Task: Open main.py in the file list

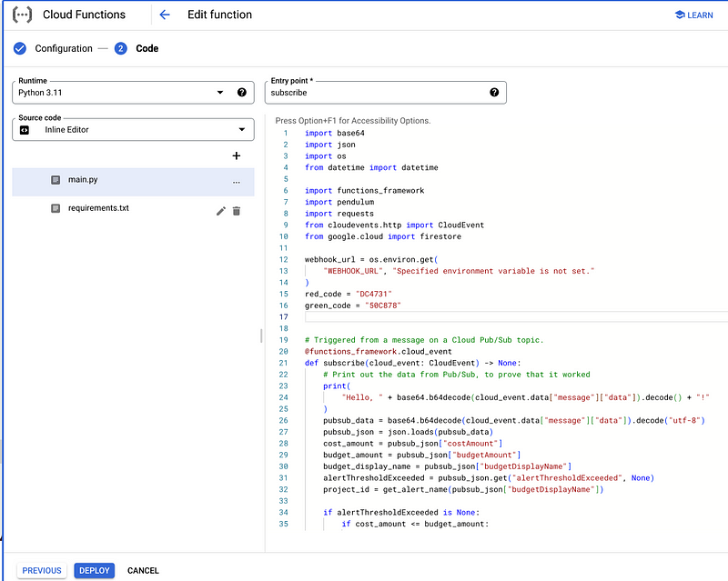Action: pyautogui.click(x=83, y=180)
